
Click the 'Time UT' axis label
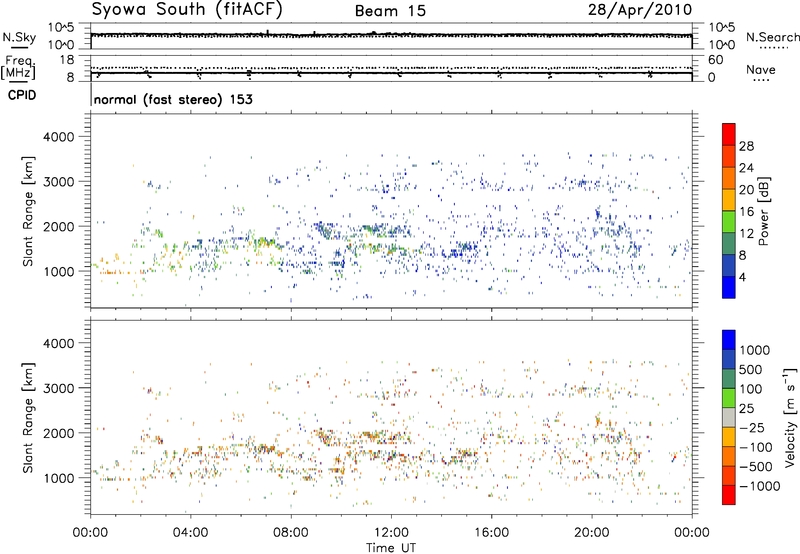391,548
